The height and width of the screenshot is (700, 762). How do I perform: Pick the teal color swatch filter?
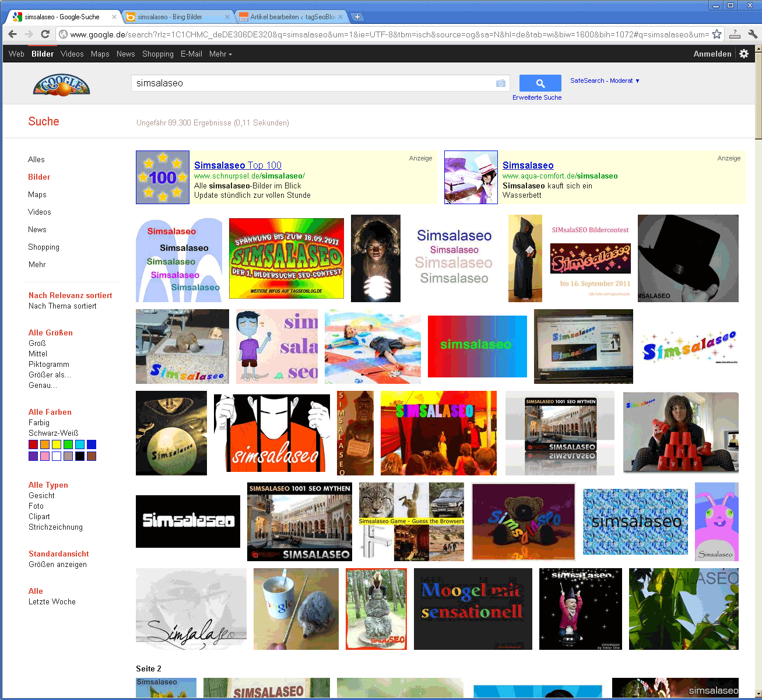coord(80,444)
